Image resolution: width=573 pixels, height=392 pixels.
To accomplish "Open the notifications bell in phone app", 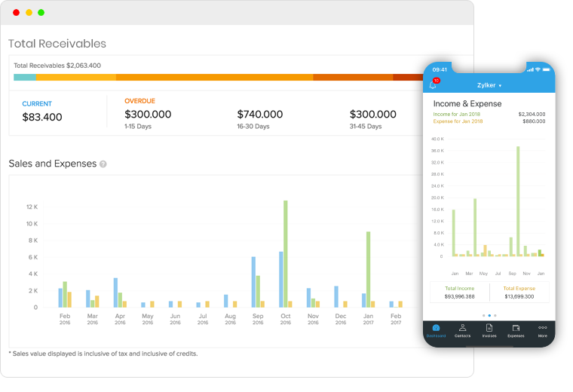I will [x=433, y=85].
